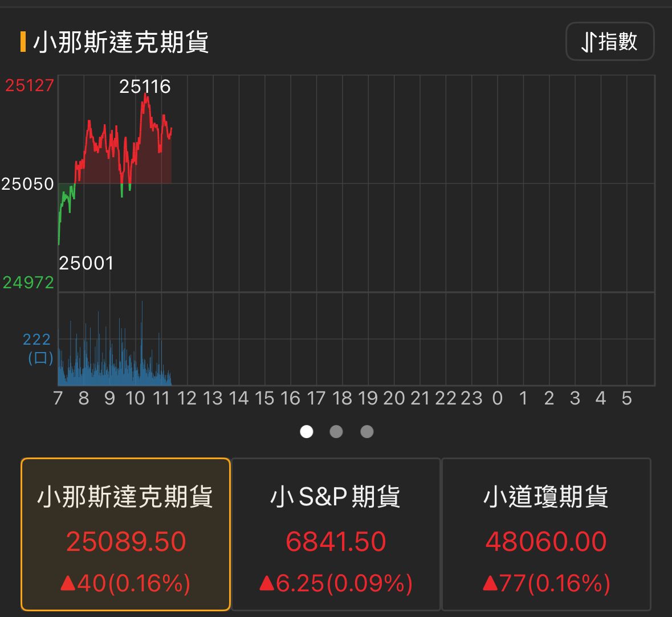Viewport: 672px width, 617px height.
Task: Click the red up-triangle on the Nasdaq card
Action: (68, 583)
